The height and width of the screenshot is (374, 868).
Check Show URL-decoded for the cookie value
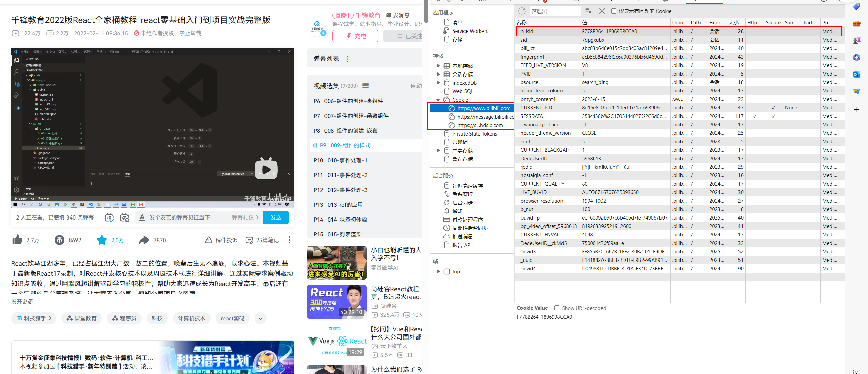coord(556,308)
